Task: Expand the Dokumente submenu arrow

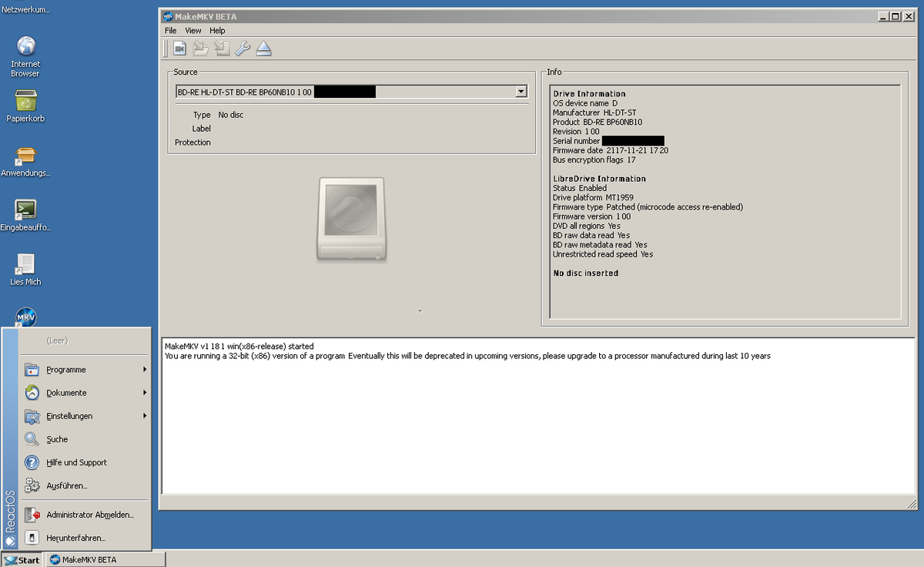Action: [x=145, y=393]
